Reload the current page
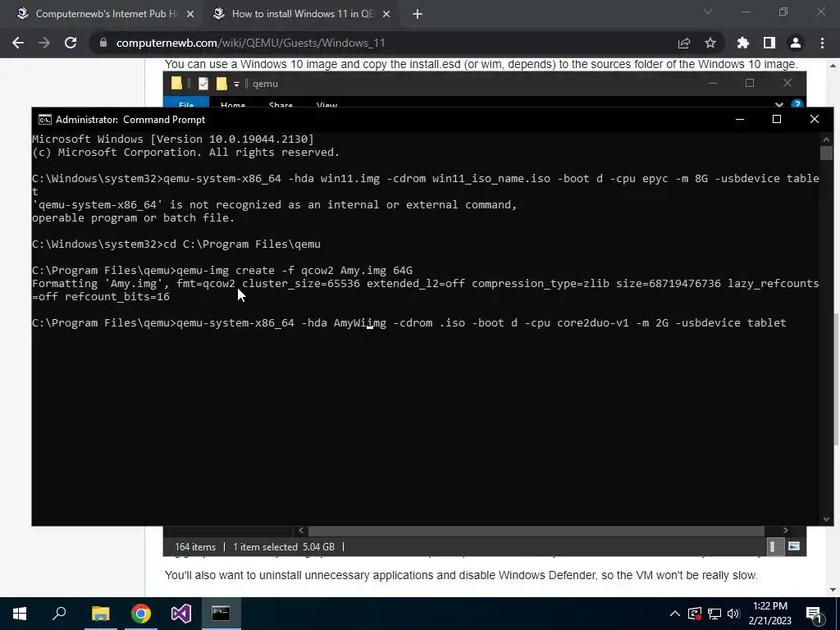 71,43
